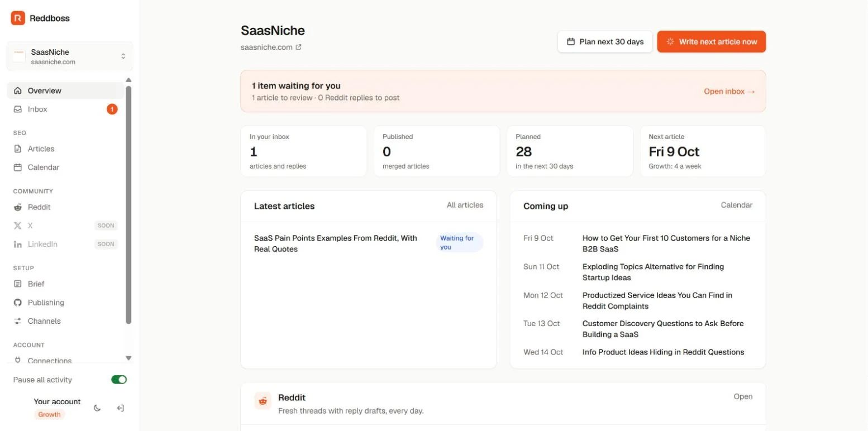This screenshot has height=431, width=868.
Task: Open Inbox from the sidebar
Action: 65,109
